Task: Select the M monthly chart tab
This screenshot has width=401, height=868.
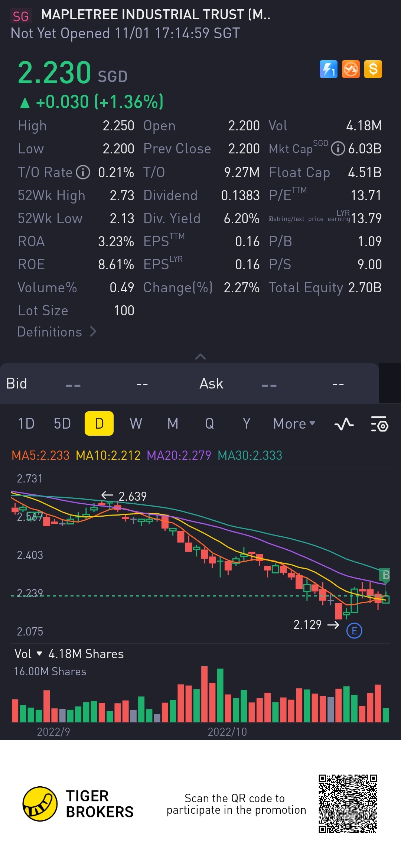Action: coord(173,424)
